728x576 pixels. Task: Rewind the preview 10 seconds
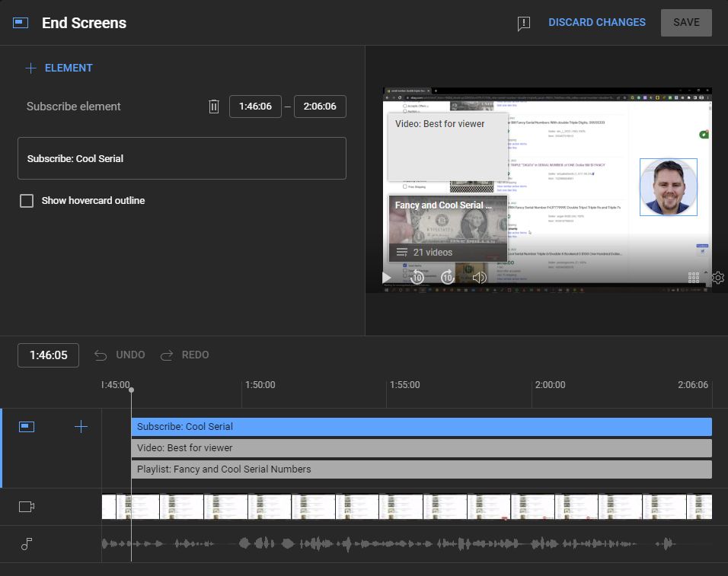tap(417, 277)
